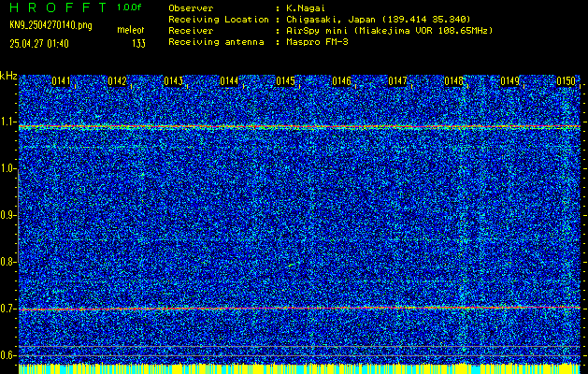Viewport: 588px width, 374px height.
Task: Click the observer name K.Nagai
Action: [306, 8]
